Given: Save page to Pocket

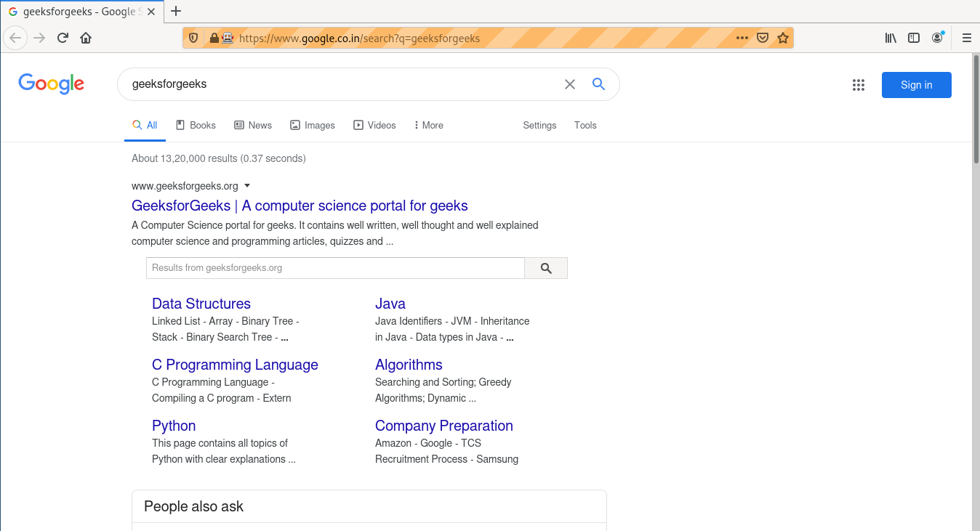Looking at the screenshot, I should tap(763, 38).
